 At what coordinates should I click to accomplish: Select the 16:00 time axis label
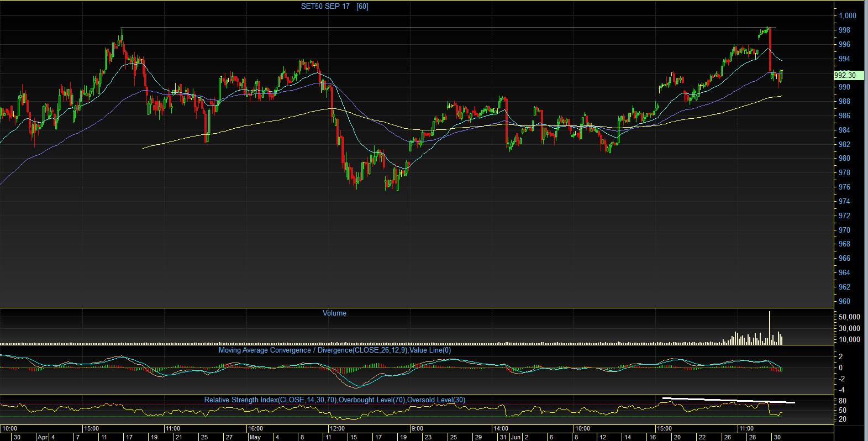coord(255,428)
